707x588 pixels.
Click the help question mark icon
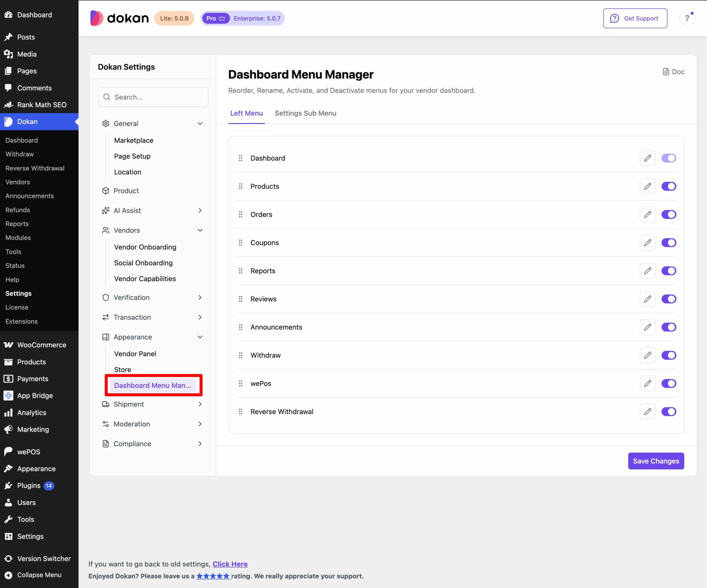(687, 18)
